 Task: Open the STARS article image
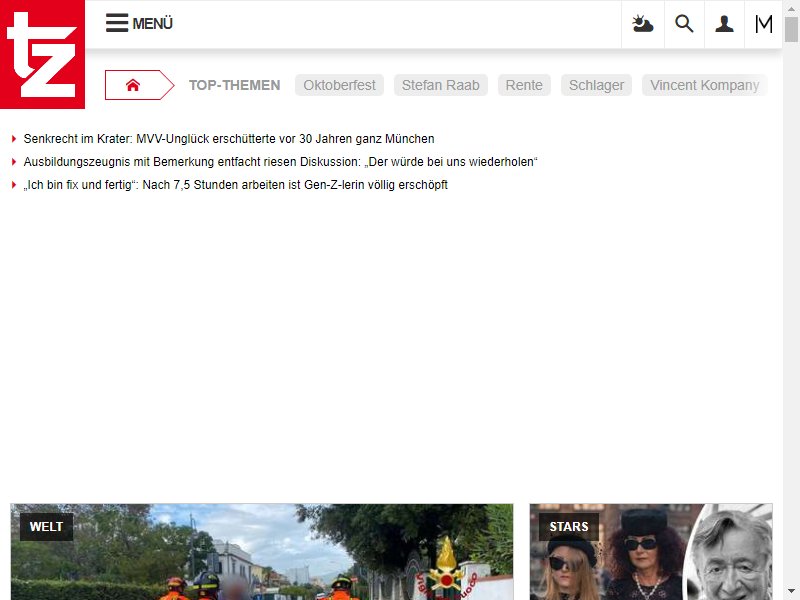pyautogui.click(x=651, y=552)
